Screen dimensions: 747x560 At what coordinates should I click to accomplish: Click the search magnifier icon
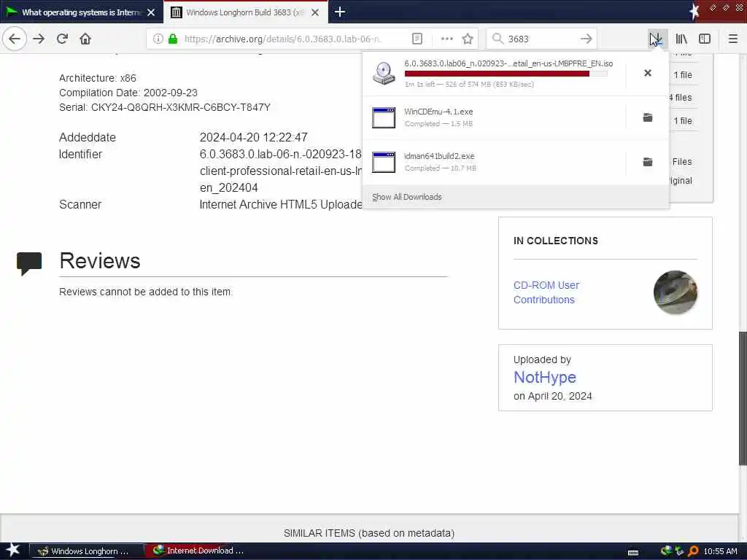pyautogui.click(x=498, y=39)
